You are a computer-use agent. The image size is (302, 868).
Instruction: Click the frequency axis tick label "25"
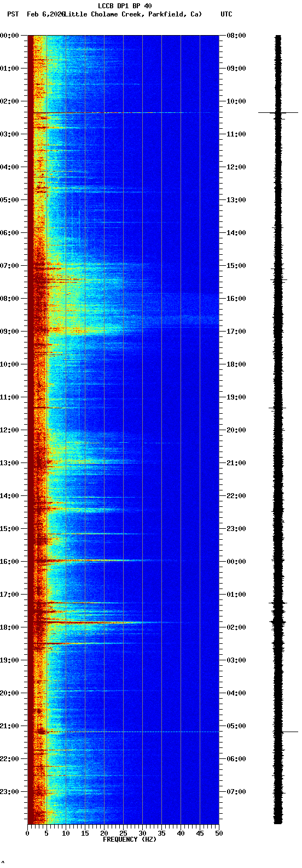tap(123, 833)
